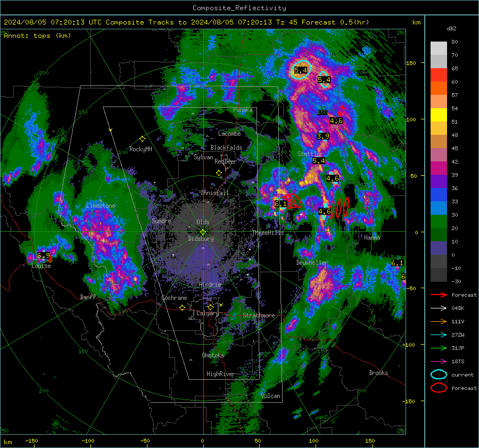
Task: Click the yellow diamond marker below RedDeer
Action: [x=219, y=173]
